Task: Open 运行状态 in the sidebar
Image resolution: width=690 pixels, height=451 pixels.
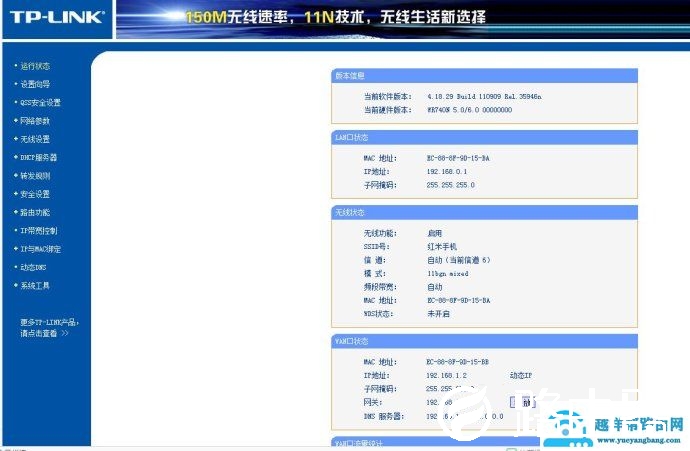Action: (x=35, y=66)
